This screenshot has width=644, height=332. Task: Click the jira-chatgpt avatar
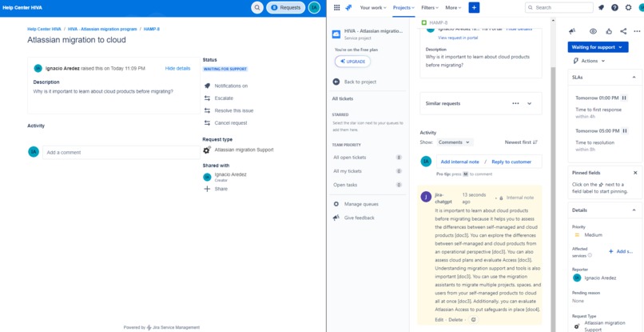[426, 197]
